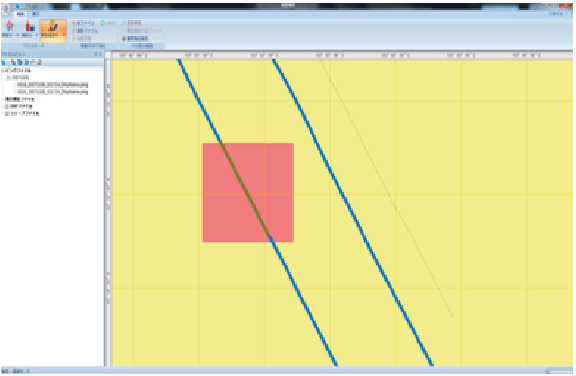Click the last brown icon in tree panel toolbar

coord(39,62)
